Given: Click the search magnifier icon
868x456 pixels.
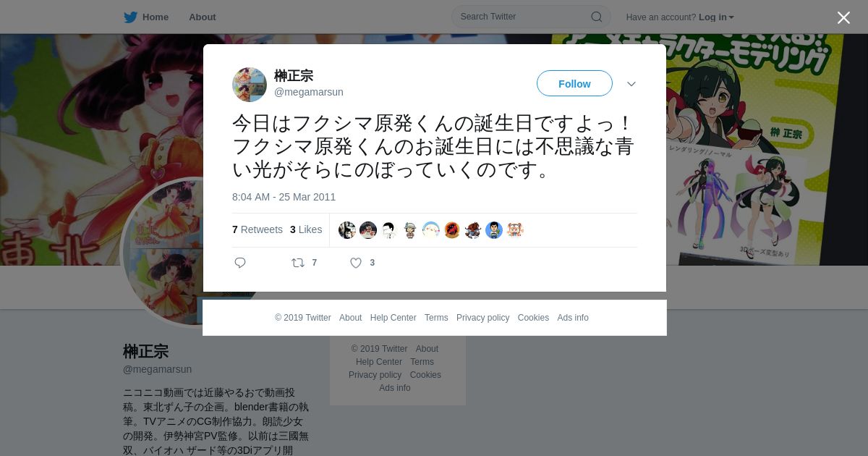Looking at the screenshot, I should pos(597,17).
